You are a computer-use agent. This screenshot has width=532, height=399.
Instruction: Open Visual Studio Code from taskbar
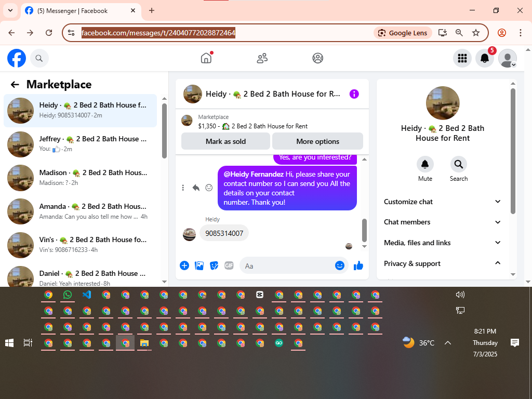pos(87,295)
